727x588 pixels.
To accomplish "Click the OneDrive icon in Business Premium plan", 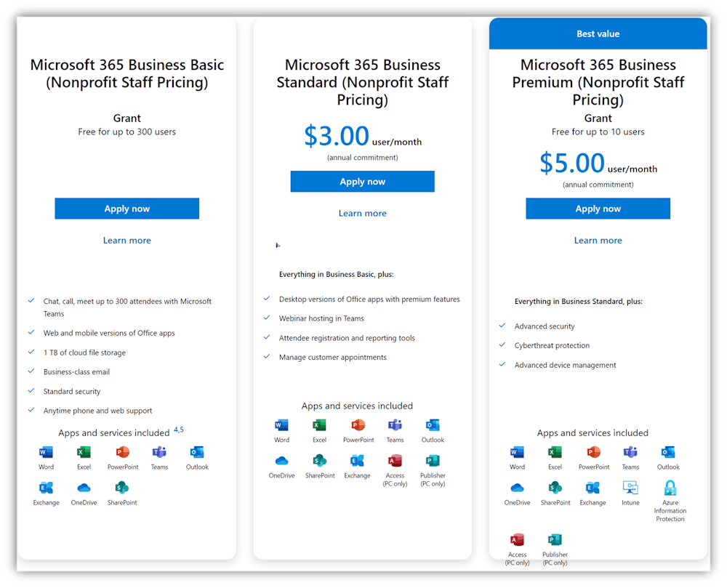I will [517, 488].
